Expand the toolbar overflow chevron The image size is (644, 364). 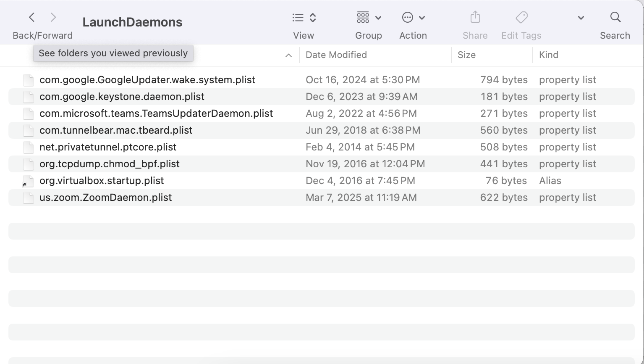coord(581,18)
